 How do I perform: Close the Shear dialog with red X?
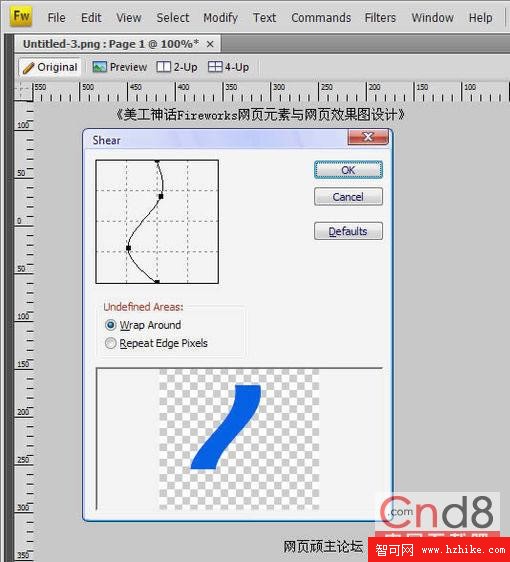368,137
